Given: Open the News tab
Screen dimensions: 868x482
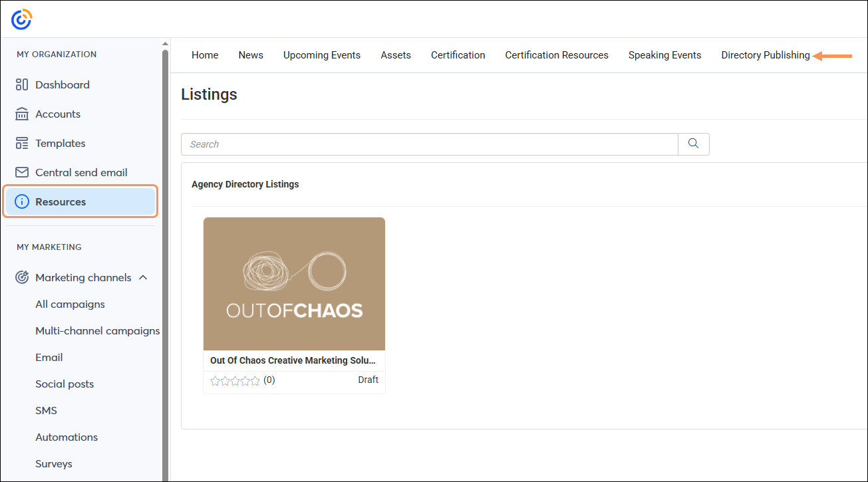Looking at the screenshot, I should (x=251, y=55).
